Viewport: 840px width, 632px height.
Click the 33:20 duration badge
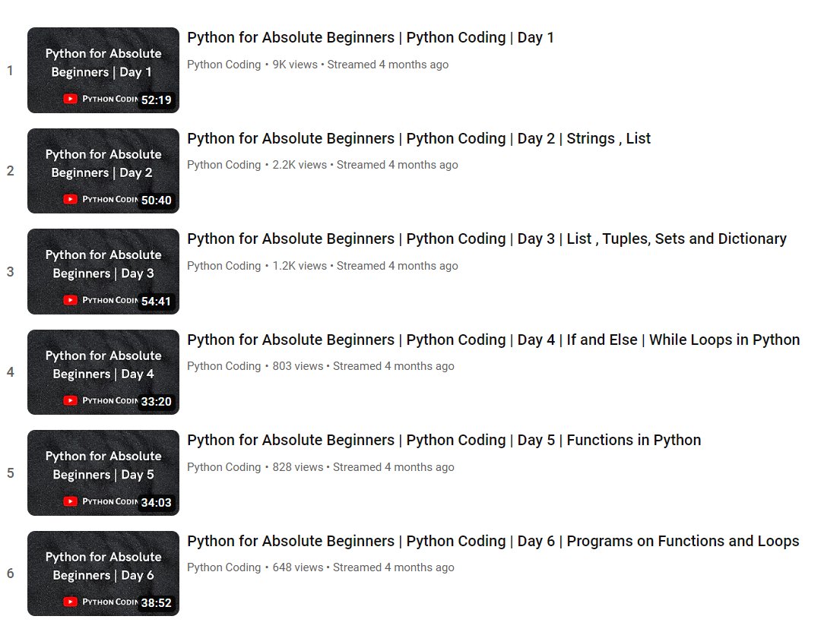[157, 402]
